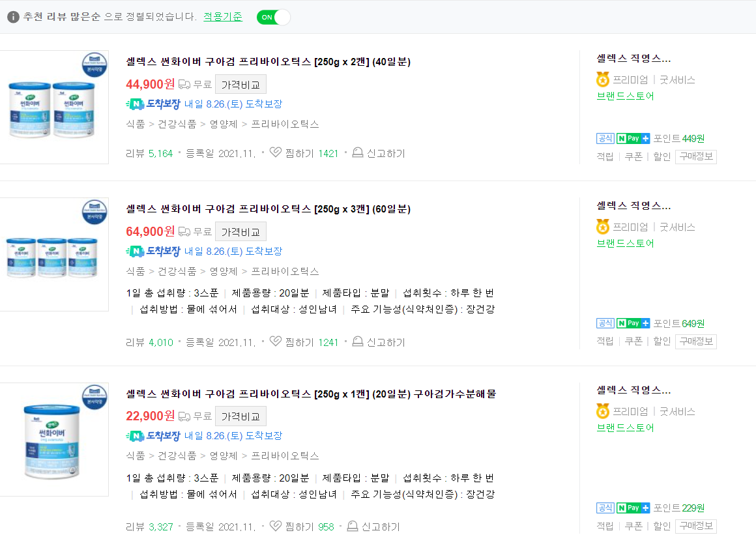
Task: Turn off the ON toggle switch
Action: [272, 17]
